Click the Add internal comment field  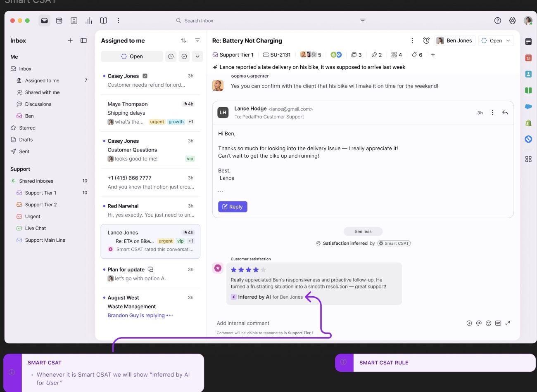click(x=243, y=323)
